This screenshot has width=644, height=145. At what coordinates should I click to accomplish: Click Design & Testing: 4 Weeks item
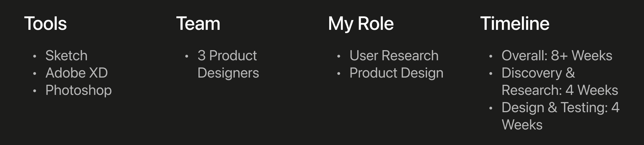560,116
